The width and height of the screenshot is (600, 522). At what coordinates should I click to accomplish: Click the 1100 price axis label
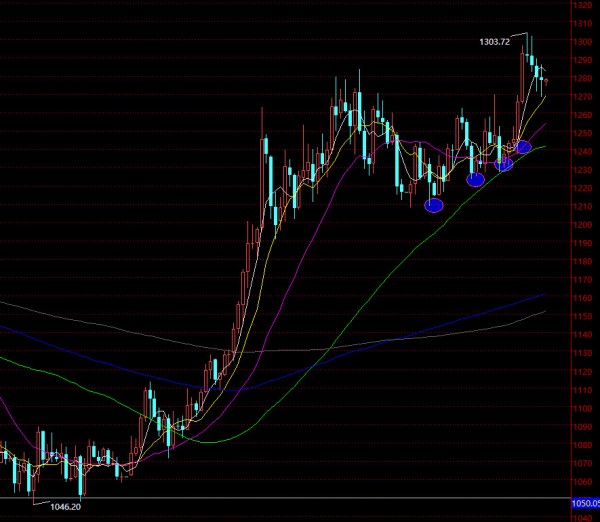click(x=580, y=408)
